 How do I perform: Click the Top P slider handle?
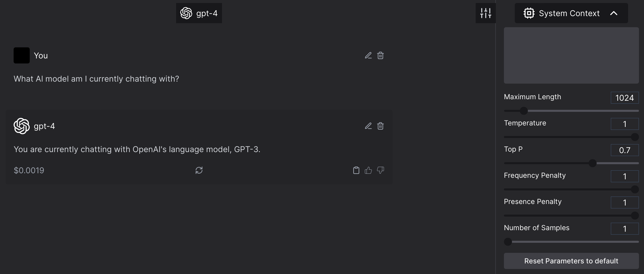593,163
